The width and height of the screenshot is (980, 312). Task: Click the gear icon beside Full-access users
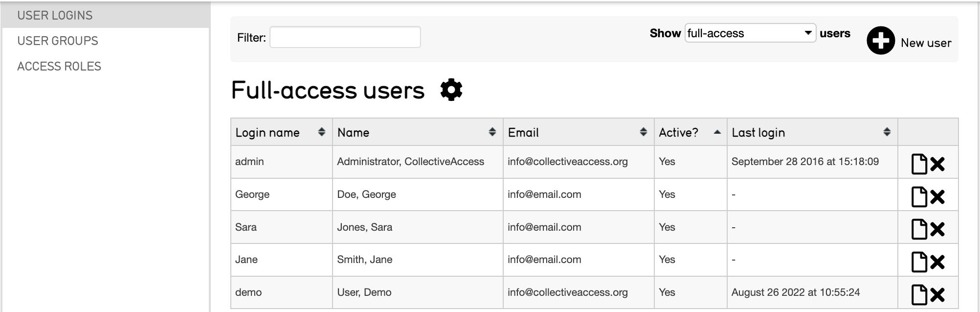tap(451, 90)
